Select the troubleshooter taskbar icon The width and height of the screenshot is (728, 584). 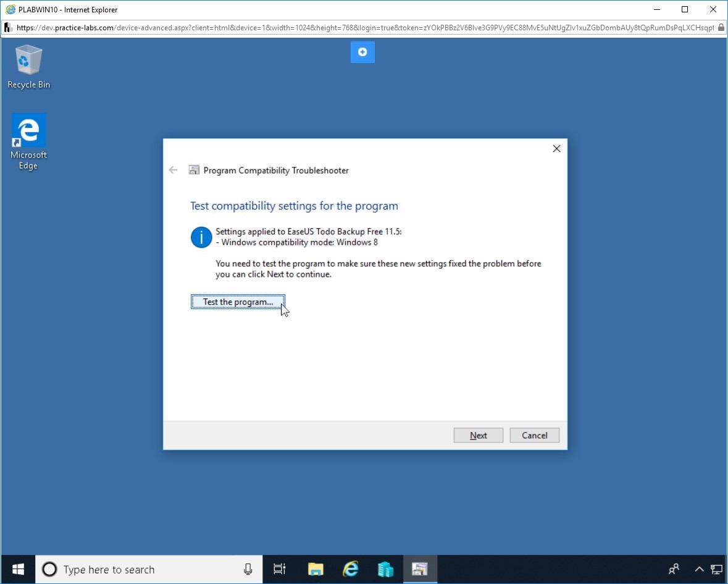coord(420,569)
